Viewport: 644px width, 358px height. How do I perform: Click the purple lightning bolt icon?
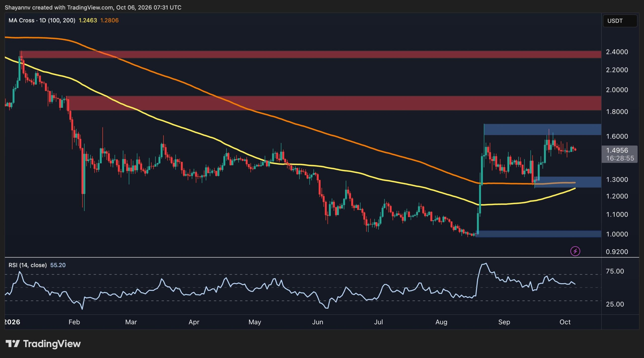tap(575, 251)
